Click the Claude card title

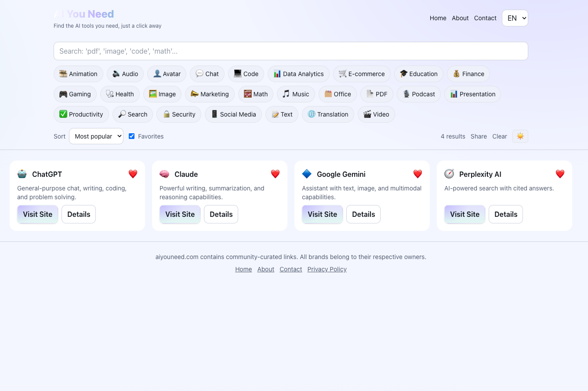click(186, 174)
